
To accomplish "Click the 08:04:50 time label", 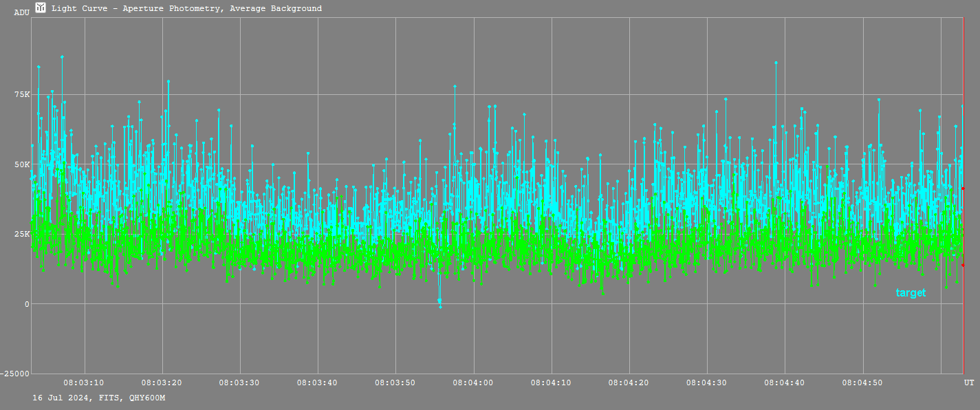I will [x=862, y=382].
